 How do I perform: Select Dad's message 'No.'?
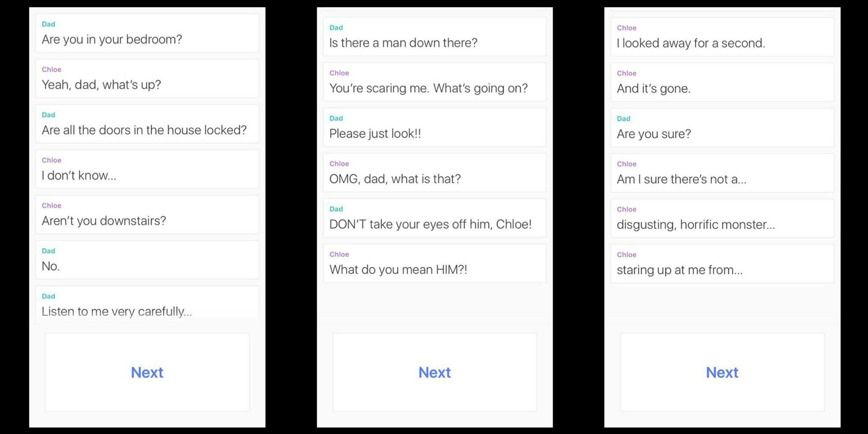[147, 260]
